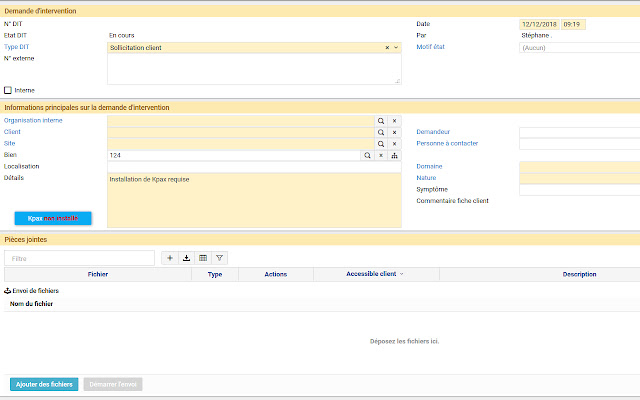Screen dimensions: 640x400
Task: Click the Motif état (Aucun) field
Action: tap(580, 48)
